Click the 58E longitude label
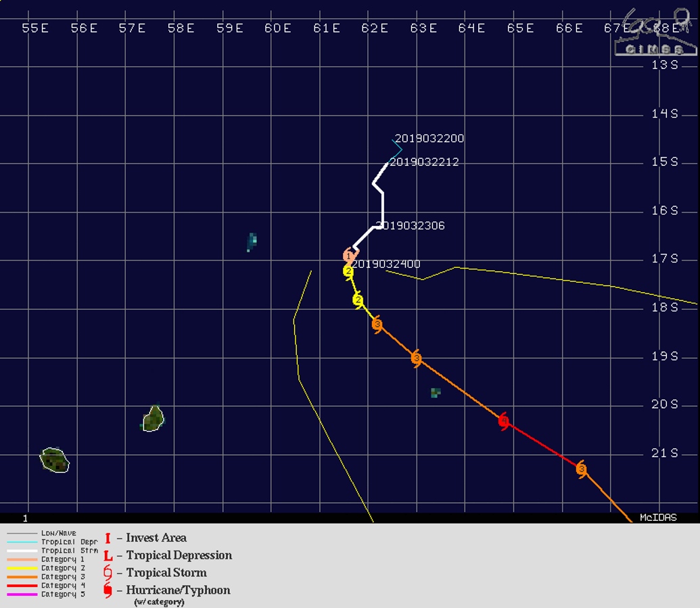The image size is (700, 608). 181,28
